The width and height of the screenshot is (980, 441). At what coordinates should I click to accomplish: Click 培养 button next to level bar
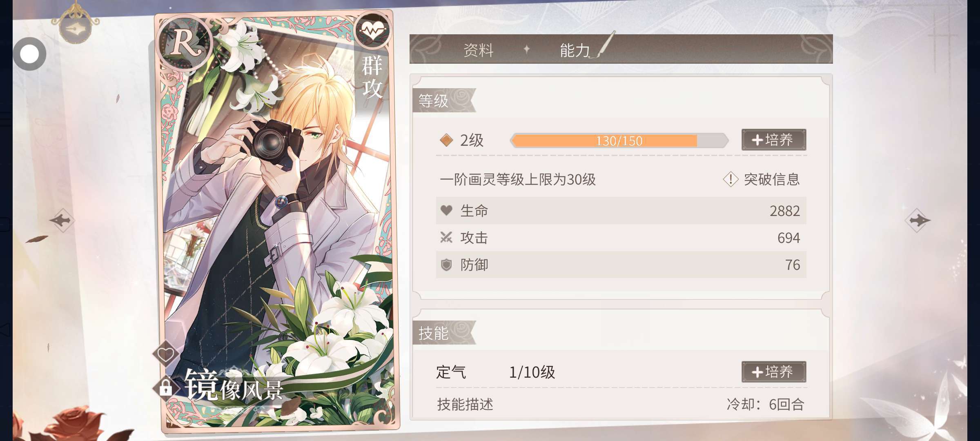[774, 140]
